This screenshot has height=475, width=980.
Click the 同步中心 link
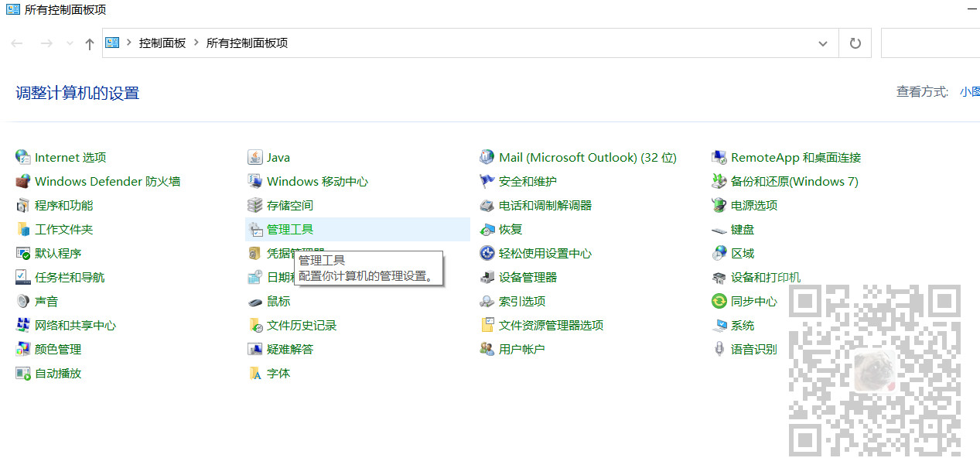(x=754, y=301)
